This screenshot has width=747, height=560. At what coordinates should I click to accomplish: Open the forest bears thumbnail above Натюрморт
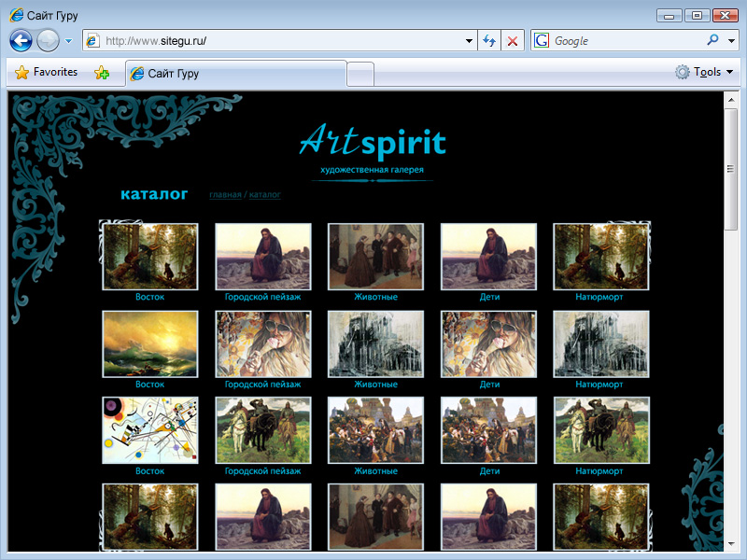[601, 257]
